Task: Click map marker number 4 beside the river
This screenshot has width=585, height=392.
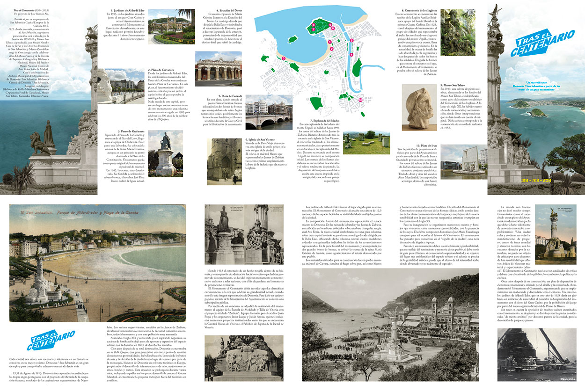Action: [351, 54]
